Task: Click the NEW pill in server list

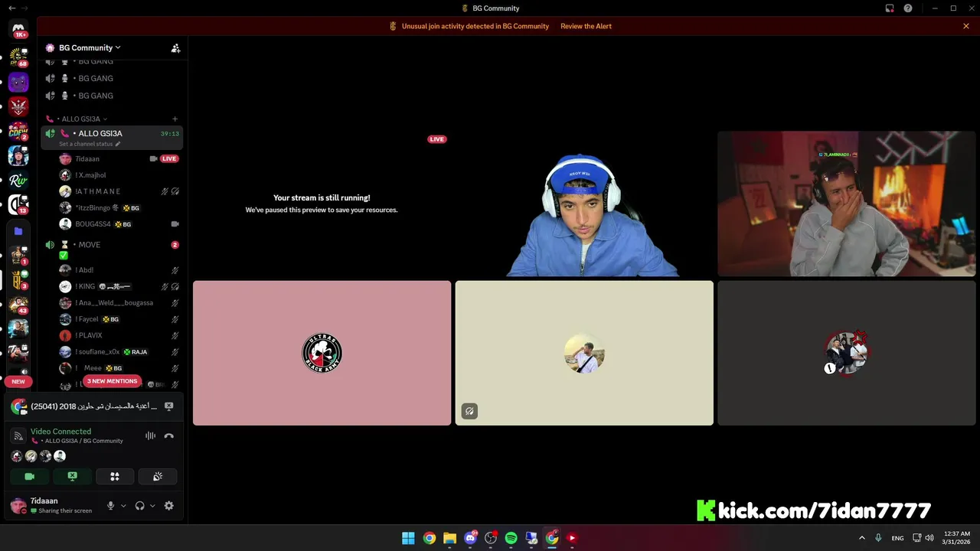Action: [18, 381]
